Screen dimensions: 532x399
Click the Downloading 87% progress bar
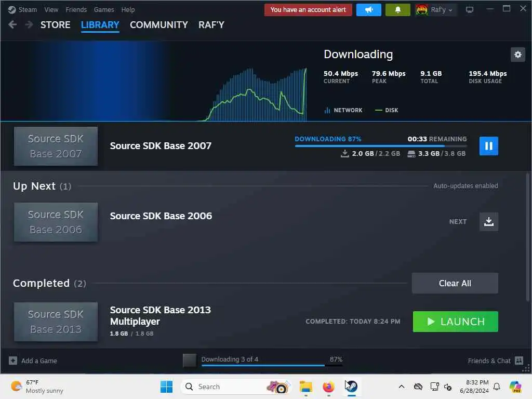pos(381,146)
